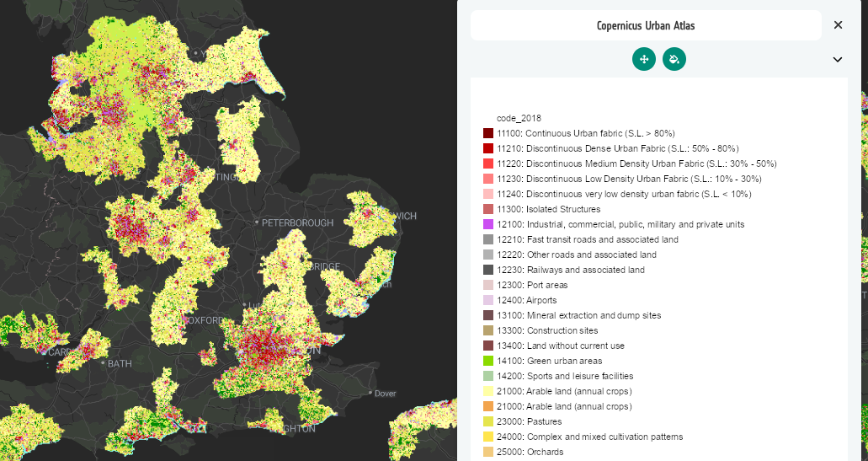Click the '12230: Railways and associated land' text
Viewport: 868px width, 461px height.
coord(571,270)
